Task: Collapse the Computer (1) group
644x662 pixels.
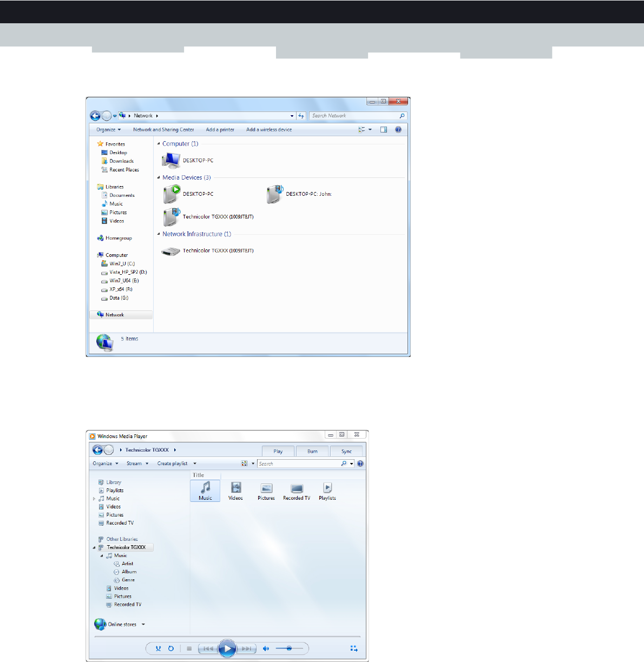Action: coord(159,144)
